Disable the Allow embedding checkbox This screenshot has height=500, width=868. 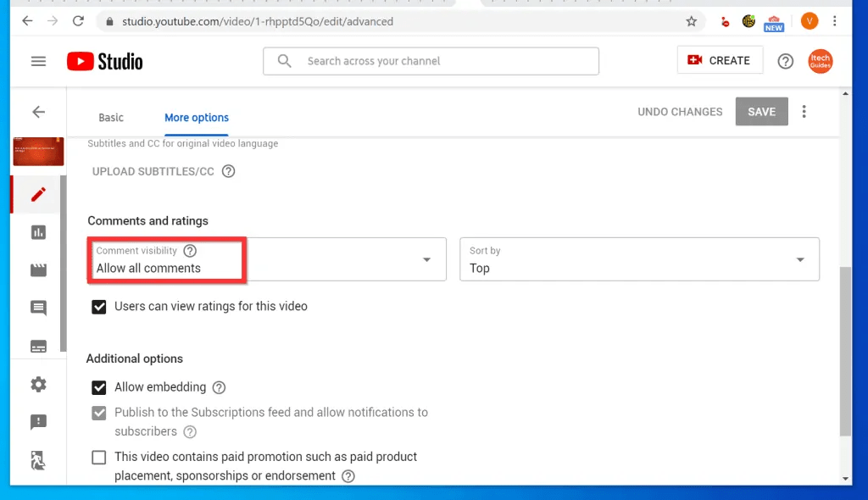tap(98, 386)
